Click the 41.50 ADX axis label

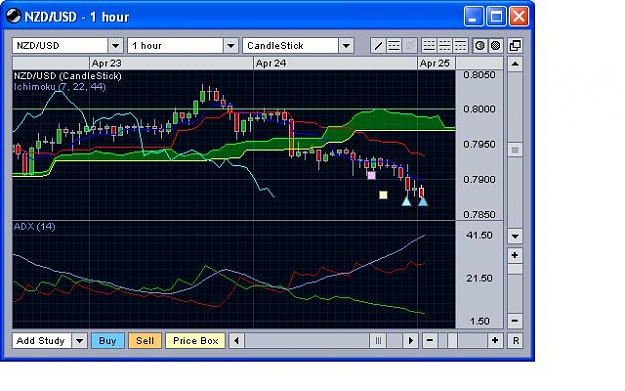[x=479, y=235]
